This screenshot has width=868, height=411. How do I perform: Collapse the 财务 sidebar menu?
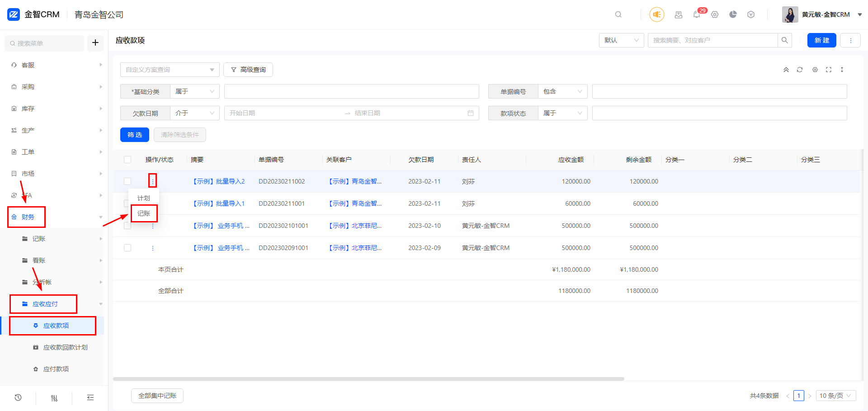(54, 217)
